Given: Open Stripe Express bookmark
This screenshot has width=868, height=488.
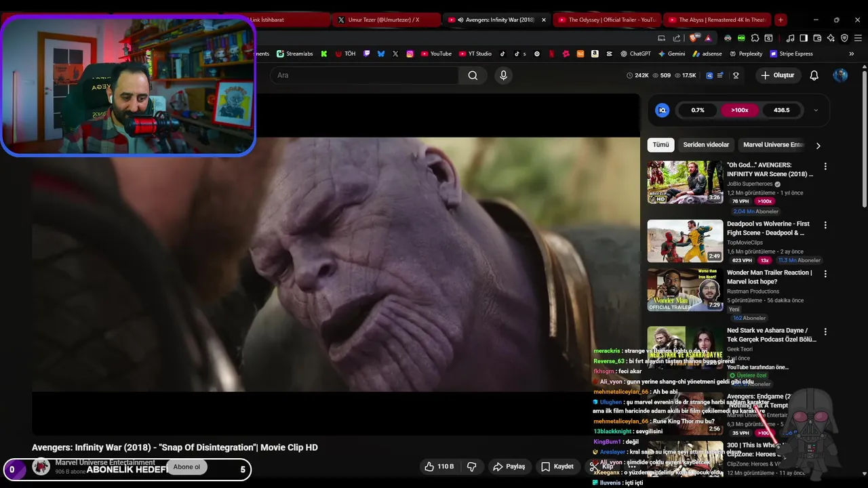Looking at the screenshot, I should 791,54.
